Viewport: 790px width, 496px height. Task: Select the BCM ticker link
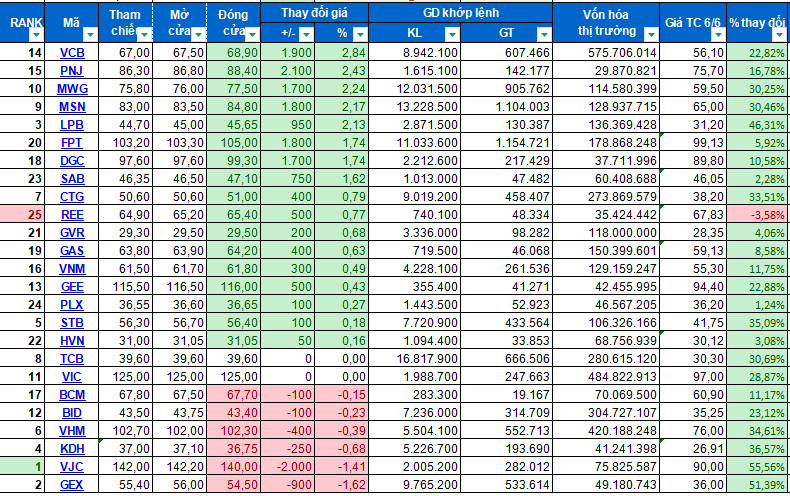72,395
